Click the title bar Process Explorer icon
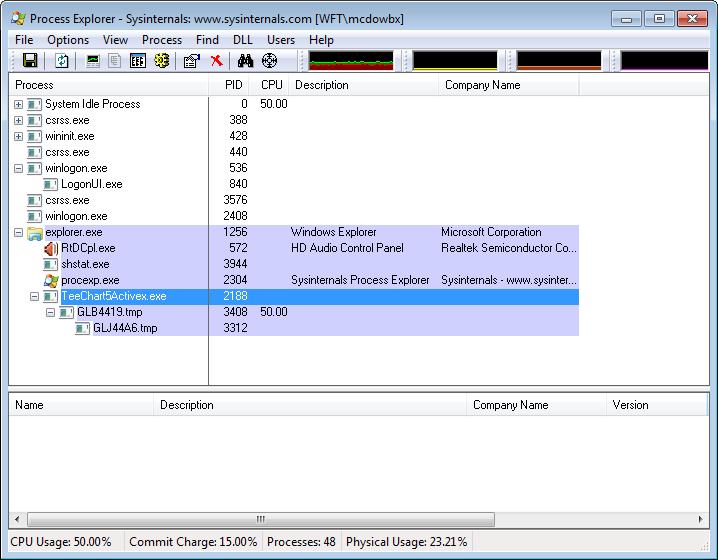The height and width of the screenshot is (560, 718). point(18,18)
